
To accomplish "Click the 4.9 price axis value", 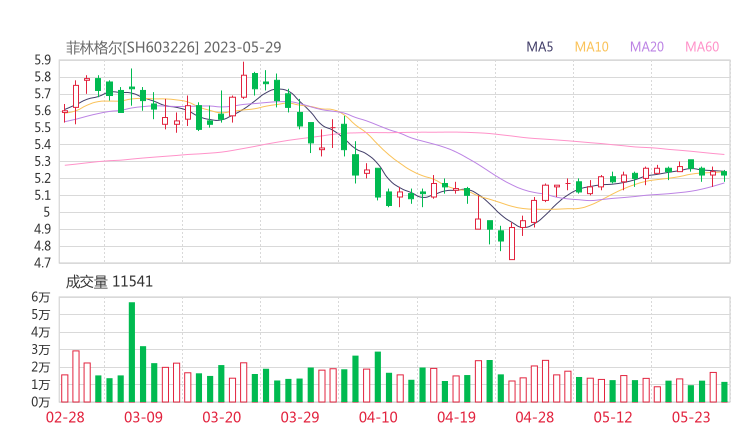I will (42, 229).
